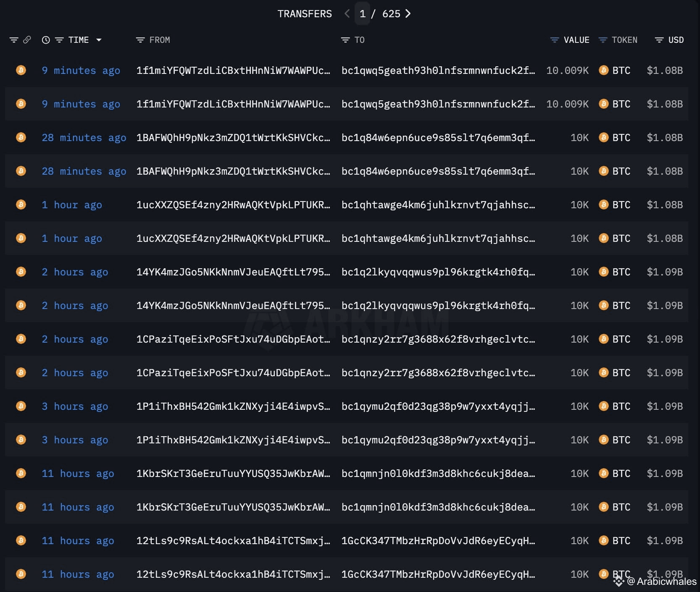Open the first 1CPaziTqeEixPoSFtJxu74uDGbpEAot sender address
This screenshot has height=592, width=700.
pyautogui.click(x=233, y=339)
